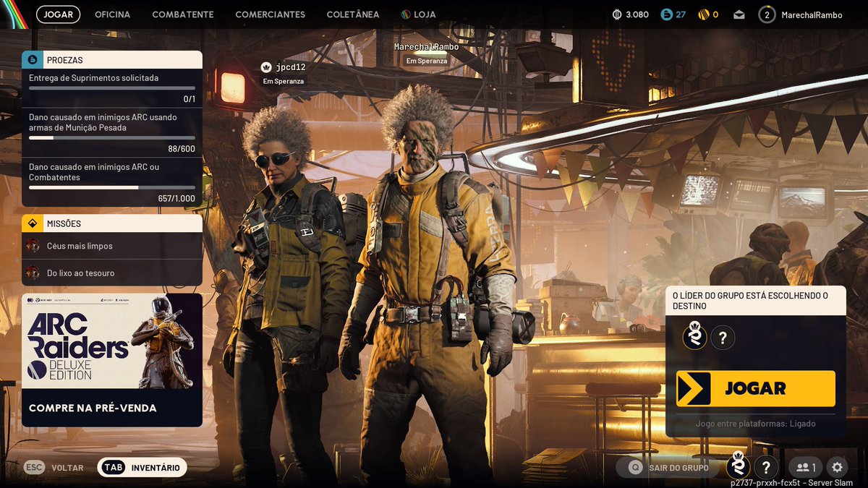Click Jogo entre plataformas: Ligado text
This screenshot has height=488, width=868.
point(756,424)
